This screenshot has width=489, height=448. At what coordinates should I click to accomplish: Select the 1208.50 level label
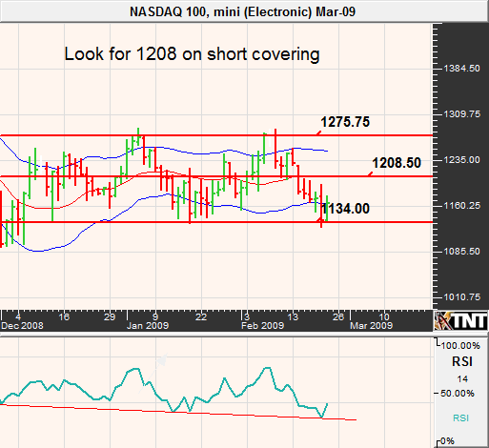(397, 163)
